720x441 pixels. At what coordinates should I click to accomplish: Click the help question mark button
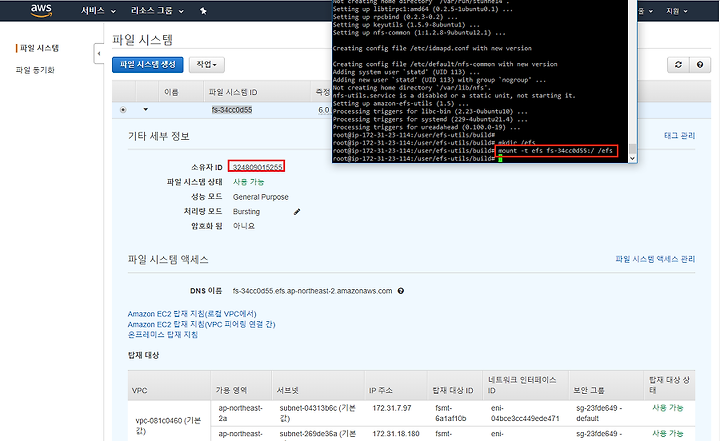pyautogui.click(x=700, y=65)
